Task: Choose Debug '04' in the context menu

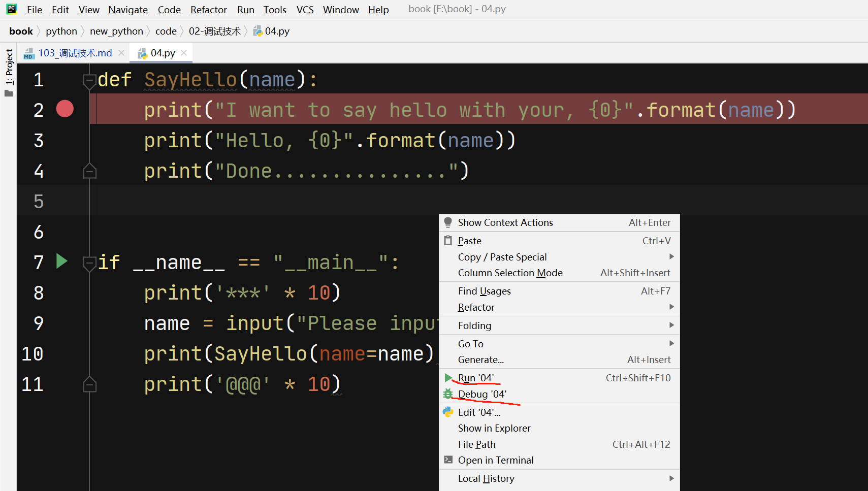Action: point(482,394)
